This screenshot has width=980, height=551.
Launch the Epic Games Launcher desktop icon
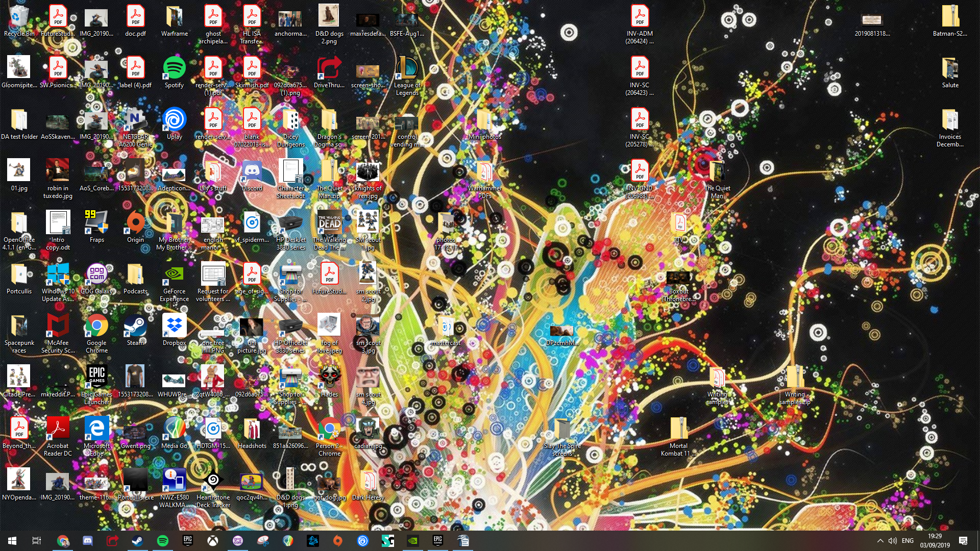[x=96, y=385]
